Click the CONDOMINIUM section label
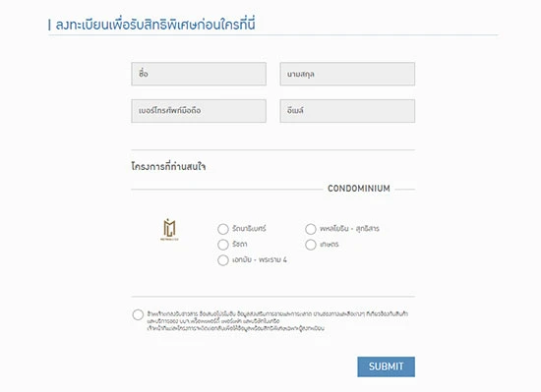The height and width of the screenshot is (392, 541). (359, 189)
